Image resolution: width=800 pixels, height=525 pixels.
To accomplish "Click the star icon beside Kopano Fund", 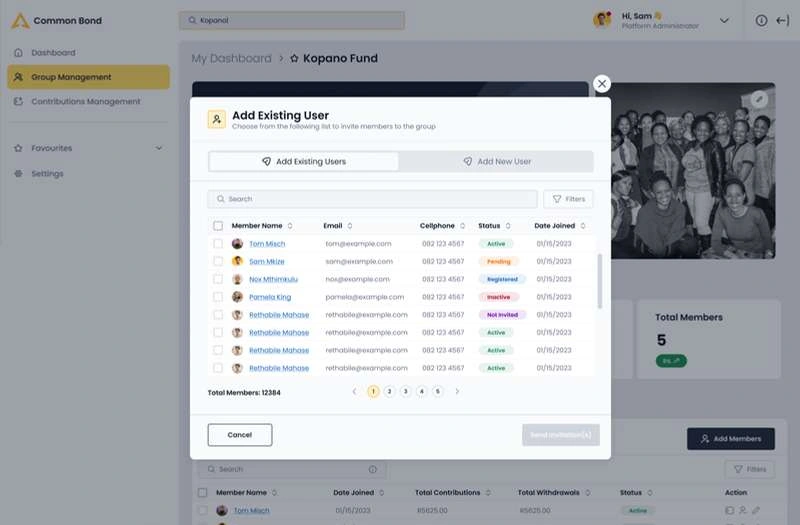I will coord(294,58).
